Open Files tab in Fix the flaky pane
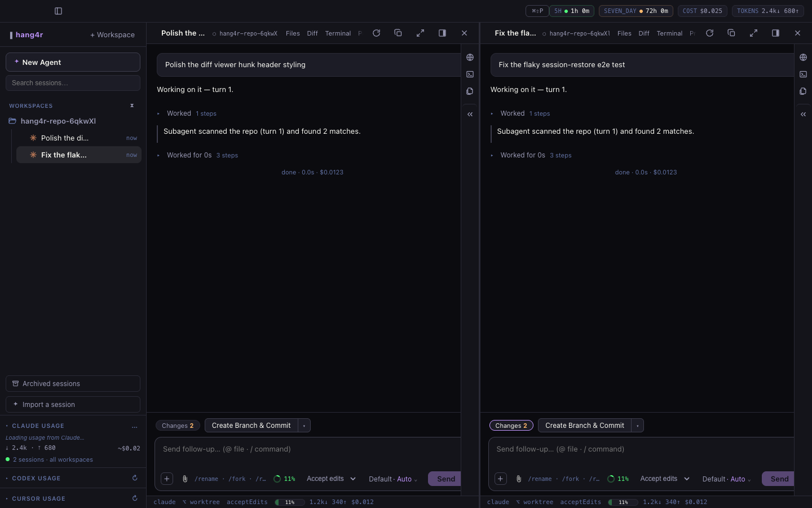The image size is (812, 508). click(x=624, y=33)
